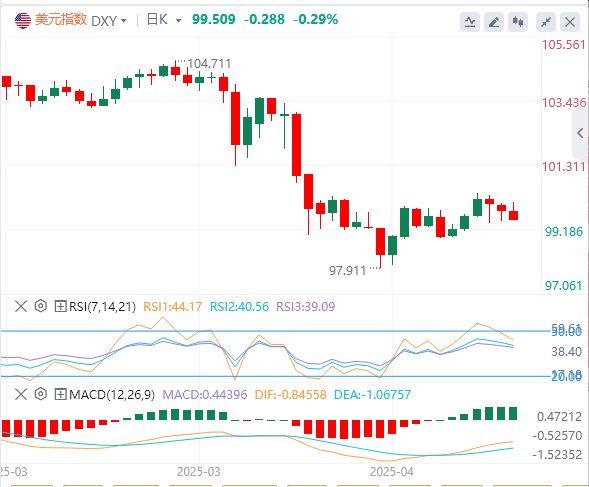Click the MACD:0.44396 value
Viewport: 589px width, 487px height.
[205, 395]
